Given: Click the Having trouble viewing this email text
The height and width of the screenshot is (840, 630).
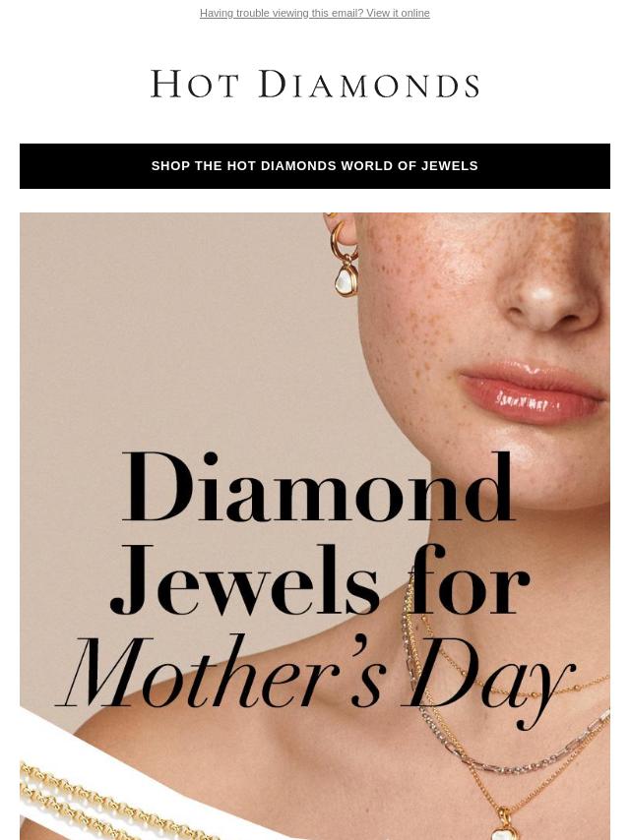Looking at the screenshot, I should point(281,14).
